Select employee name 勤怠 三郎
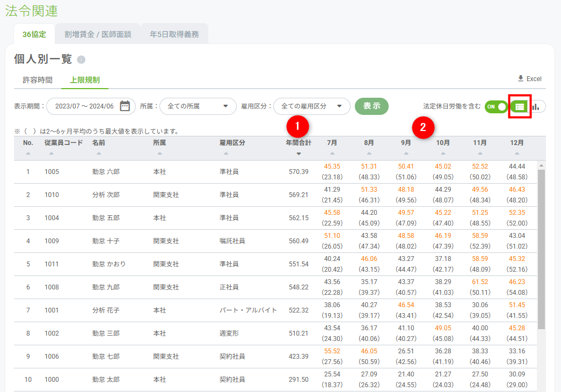 [106, 333]
